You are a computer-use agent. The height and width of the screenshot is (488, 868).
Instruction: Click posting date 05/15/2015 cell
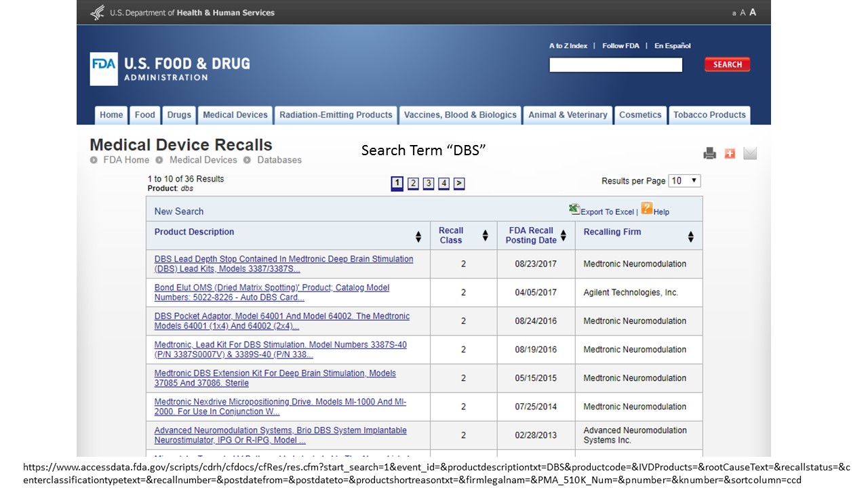pos(536,378)
